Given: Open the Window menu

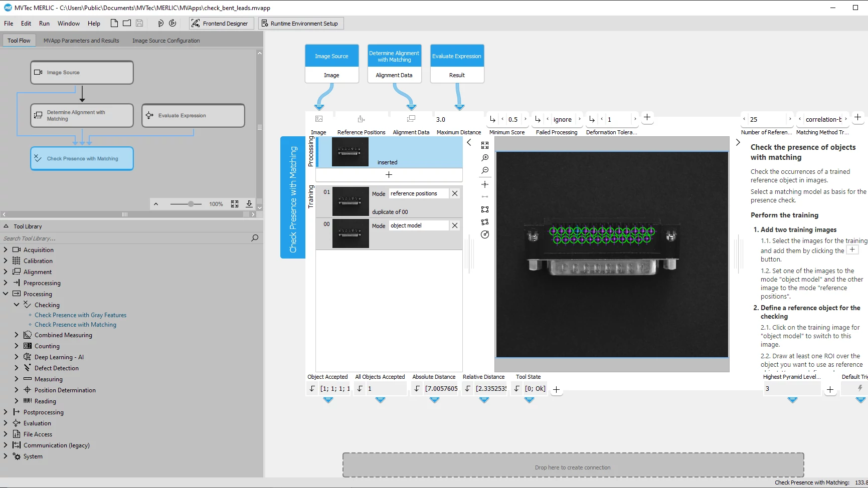Looking at the screenshot, I should pos(69,23).
